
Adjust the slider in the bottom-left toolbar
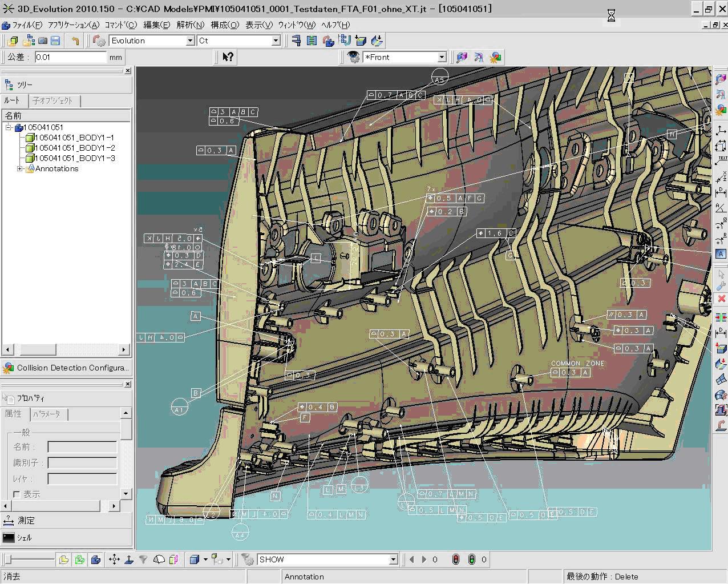[7, 559]
